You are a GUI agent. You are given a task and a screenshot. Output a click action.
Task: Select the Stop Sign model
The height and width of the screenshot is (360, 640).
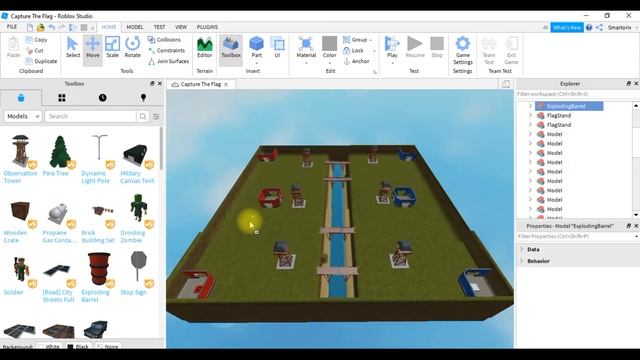pyautogui.click(x=137, y=273)
